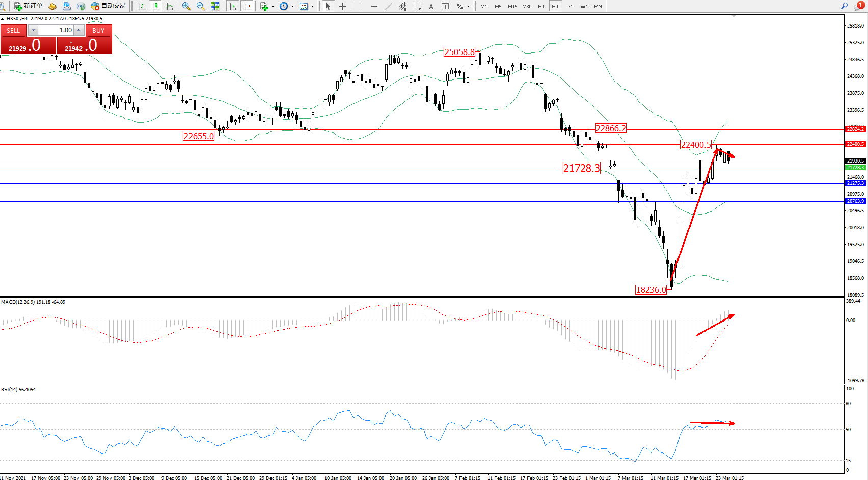Switch chart to line chart mode
This screenshot has height=480, width=868.
tap(170, 6)
